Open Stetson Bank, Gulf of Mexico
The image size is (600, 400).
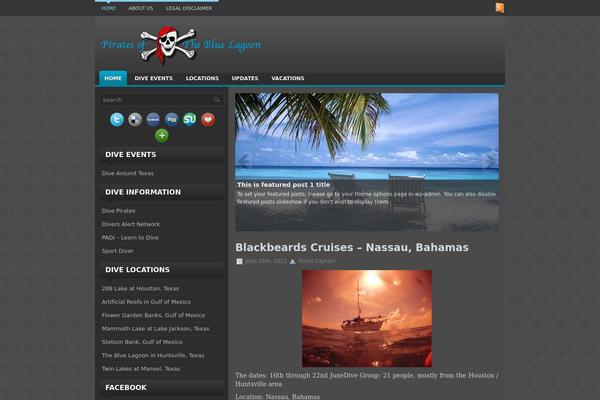(142, 342)
